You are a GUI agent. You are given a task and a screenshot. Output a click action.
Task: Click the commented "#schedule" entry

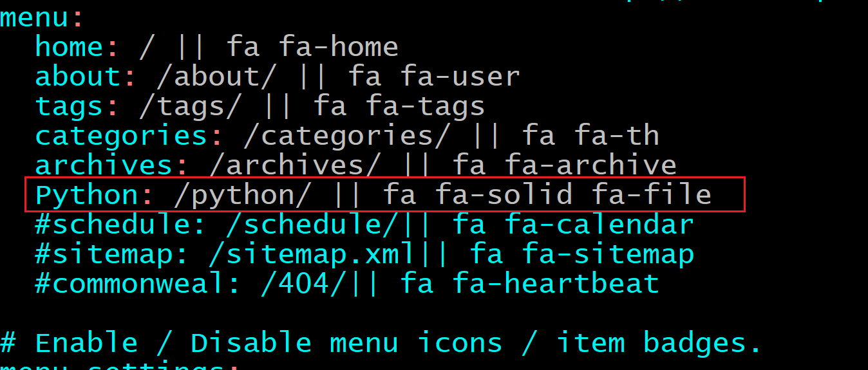tap(111, 225)
